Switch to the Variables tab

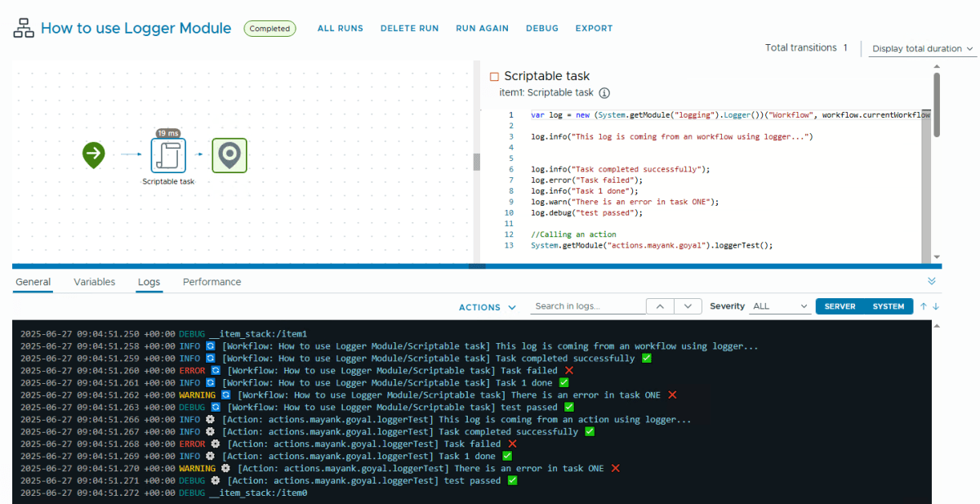pyautogui.click(x=95, y=282)
